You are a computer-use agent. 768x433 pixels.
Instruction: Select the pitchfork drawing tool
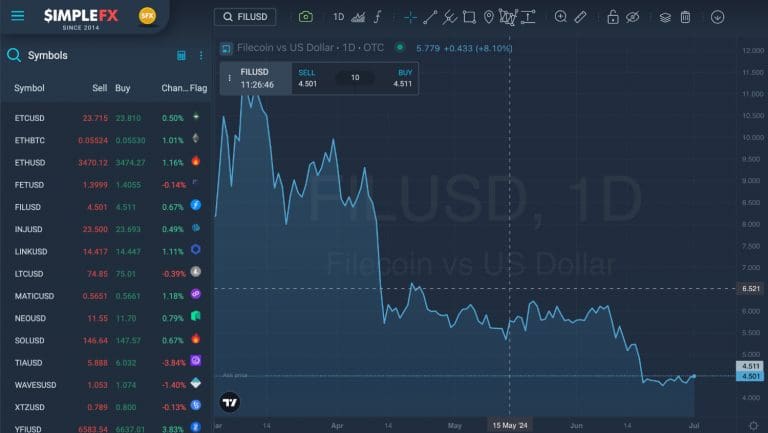pyautogui.click(x=449, y=17)
